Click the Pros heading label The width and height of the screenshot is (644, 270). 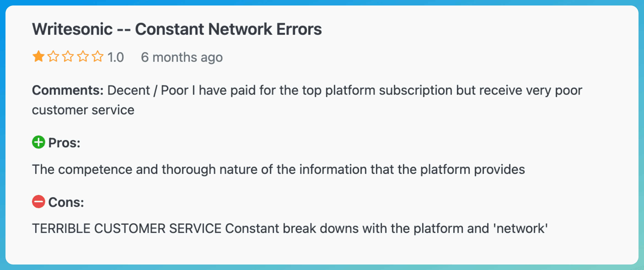click(x=64, y=143)
